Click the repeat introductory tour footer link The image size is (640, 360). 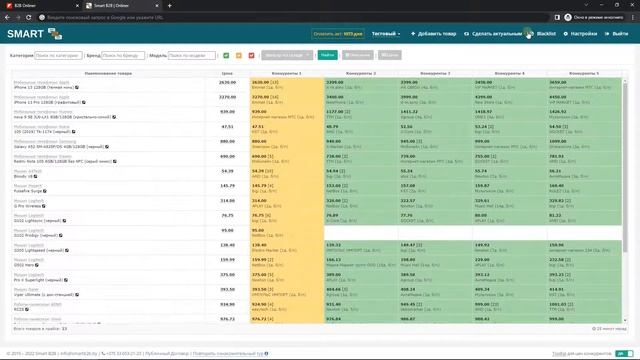(228, 353)
